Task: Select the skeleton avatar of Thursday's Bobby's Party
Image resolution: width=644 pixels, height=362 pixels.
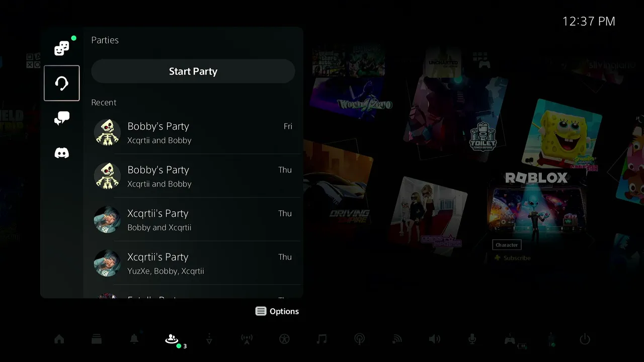Action: pyautogui.click(x=107, y=176)
